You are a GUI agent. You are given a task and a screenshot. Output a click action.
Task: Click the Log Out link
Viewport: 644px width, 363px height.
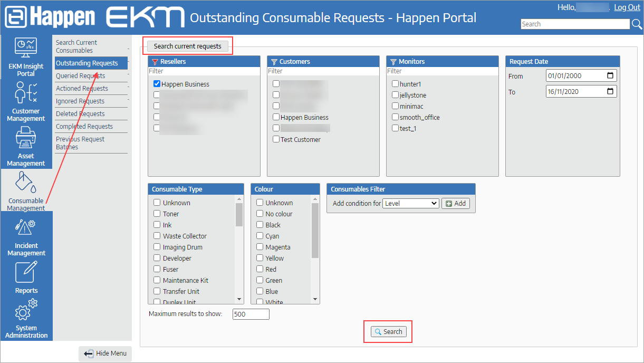coord(627,7)
